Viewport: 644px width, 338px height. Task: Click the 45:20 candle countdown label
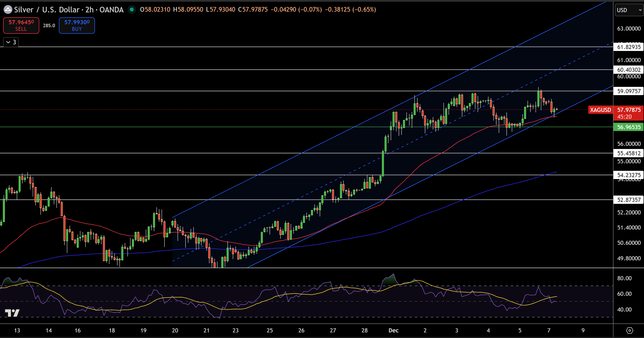pos(624,117)
